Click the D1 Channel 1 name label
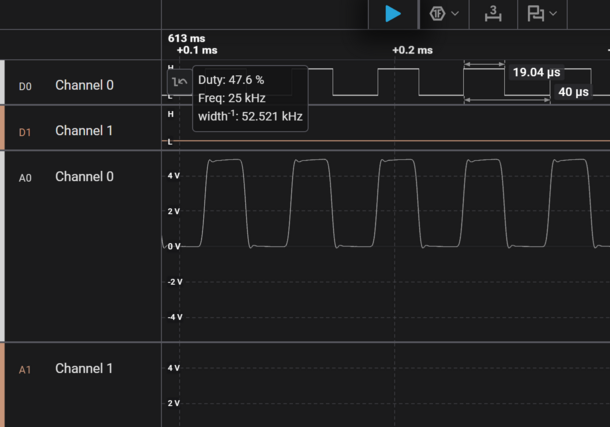 click(x=84, y=130)
